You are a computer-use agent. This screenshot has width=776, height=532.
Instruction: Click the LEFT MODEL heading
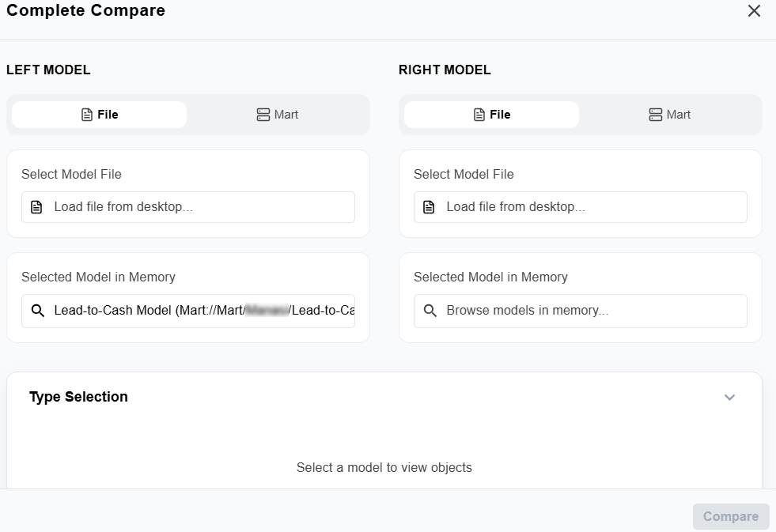tap(48, 70)
